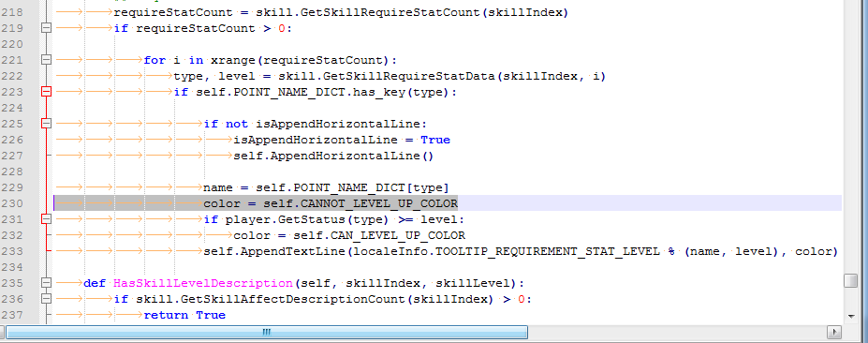Collapse fold marker at line 231
The image size is (868, 343).
point(47,219)
